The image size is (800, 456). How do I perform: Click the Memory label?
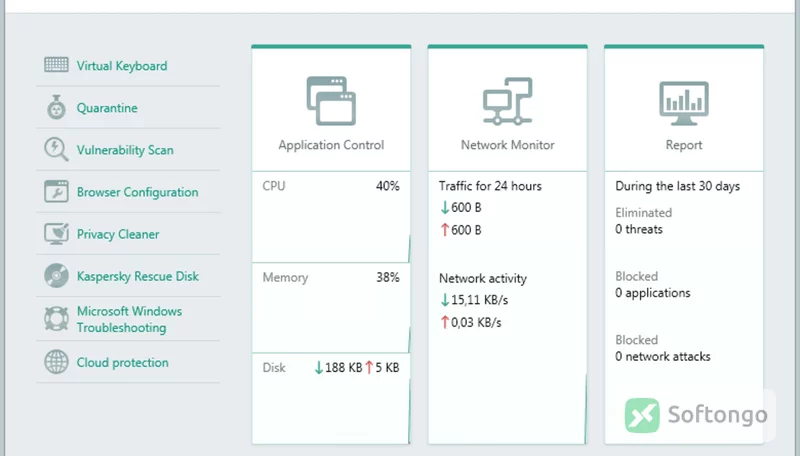click(285, 277)
